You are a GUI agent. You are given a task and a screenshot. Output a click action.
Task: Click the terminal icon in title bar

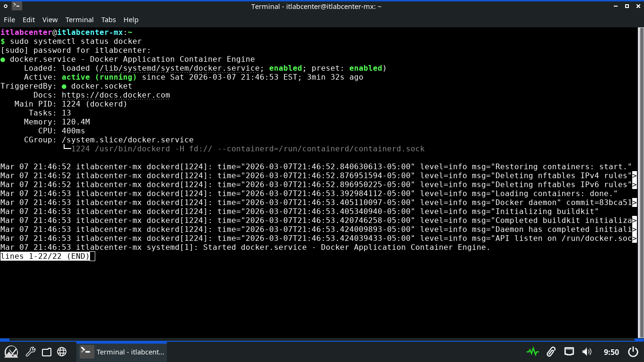pos(17,6)
